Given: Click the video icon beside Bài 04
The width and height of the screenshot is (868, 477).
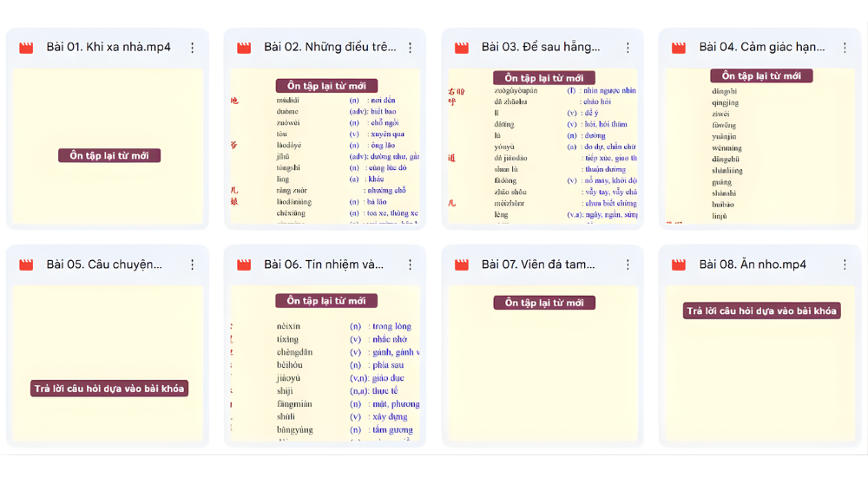Looking at the screenshot, I should [679, 48].
